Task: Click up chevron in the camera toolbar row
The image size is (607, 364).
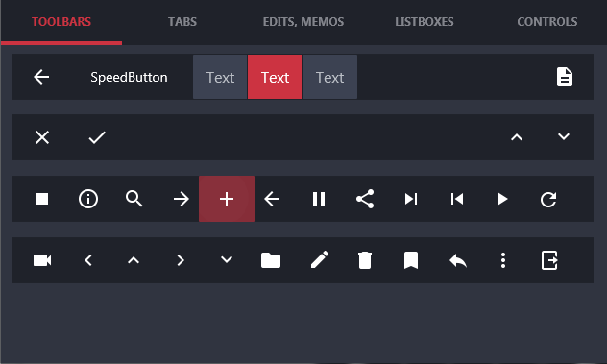Action: coord(134,260)
